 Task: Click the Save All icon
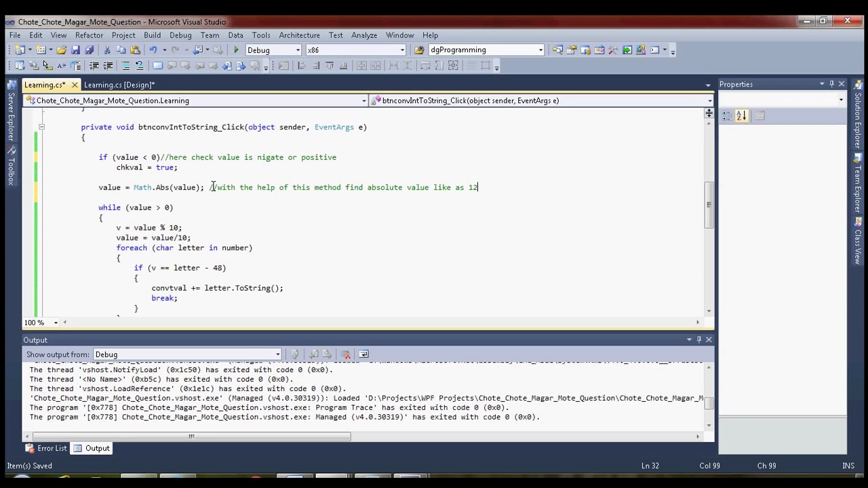click(x=90, y=49)
